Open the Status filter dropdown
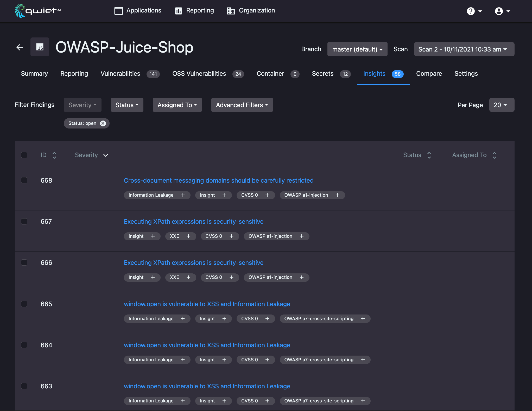 tap(127, 105)
